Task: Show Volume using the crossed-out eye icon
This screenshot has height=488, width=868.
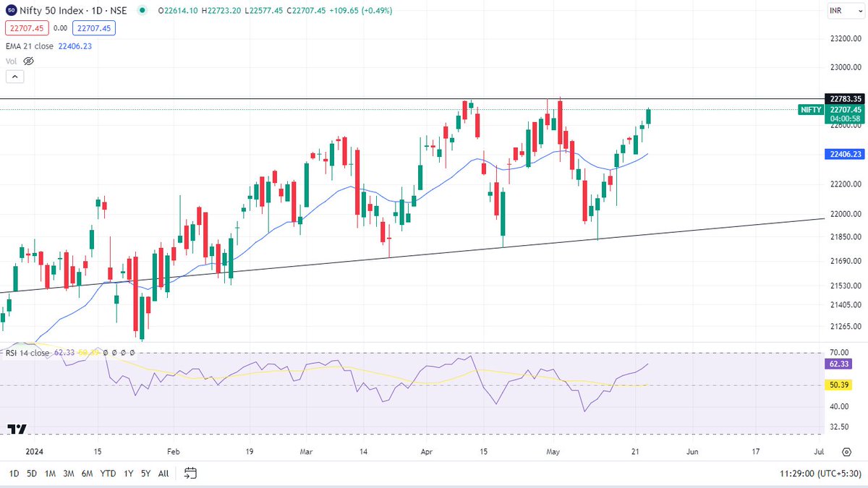Action: coord(28,61)
